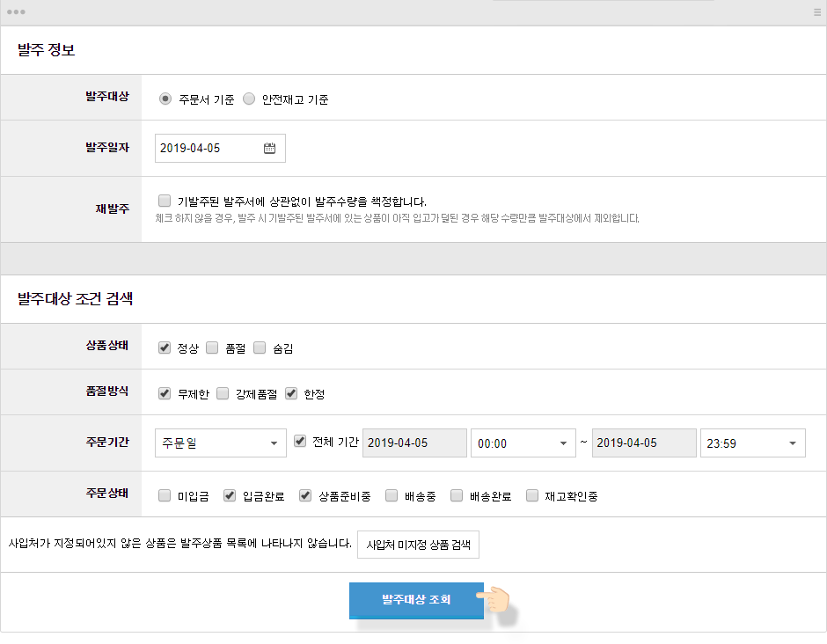Click the 발주 정보 section heading
Screen dimensions: 827x644
pyautogui.click(x=47, y=50)
